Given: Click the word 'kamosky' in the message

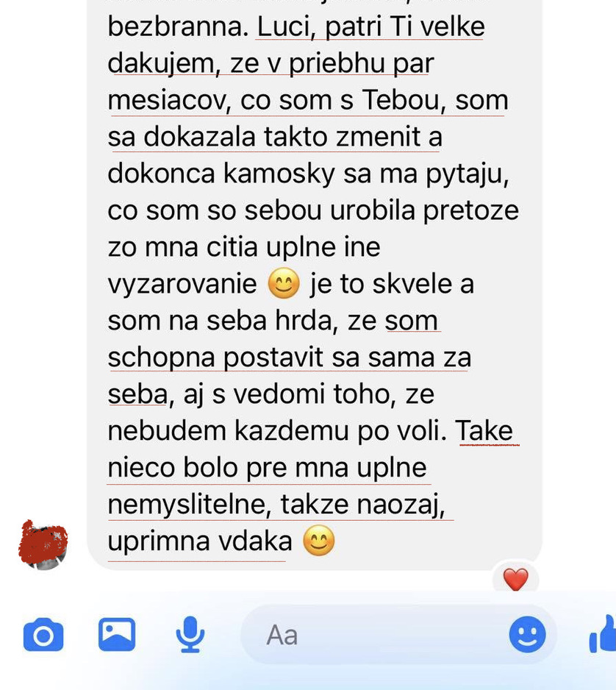Looking at the screenshot, I should (x=279, y=174).
